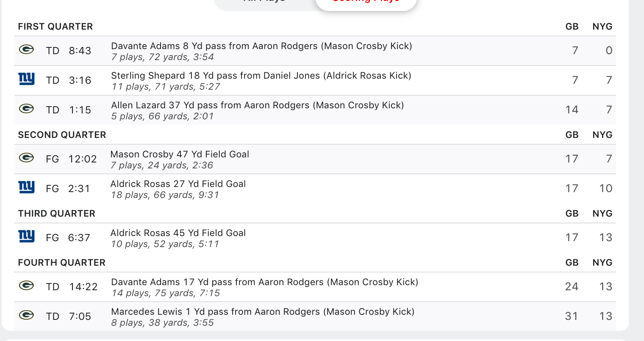Select Giants logo beside the 2:31 field goal
Viewport: 644px width, 341px height.
coord(27,187)
